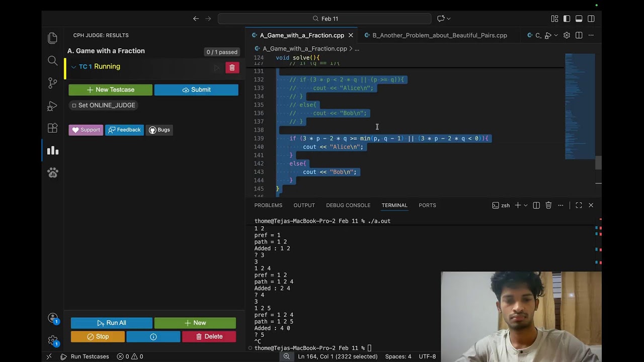Open the Explorer view in activity bar
The width and height of the screenshot is (644, 362).
[x=52, y=38]
